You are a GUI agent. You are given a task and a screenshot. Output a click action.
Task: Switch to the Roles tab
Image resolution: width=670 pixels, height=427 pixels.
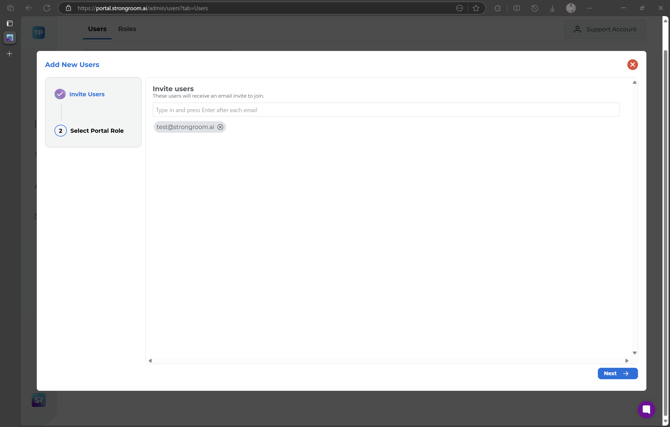127,29
